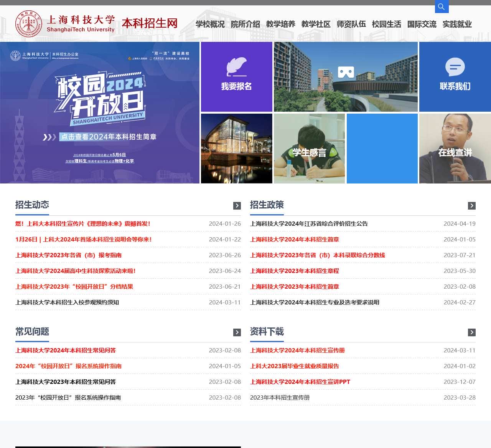Open 2023年各省（市）本科录取综合分数线 link
The height and width of the screenshot is (448, 491).
pyautogui.click(x=318, y=255)
